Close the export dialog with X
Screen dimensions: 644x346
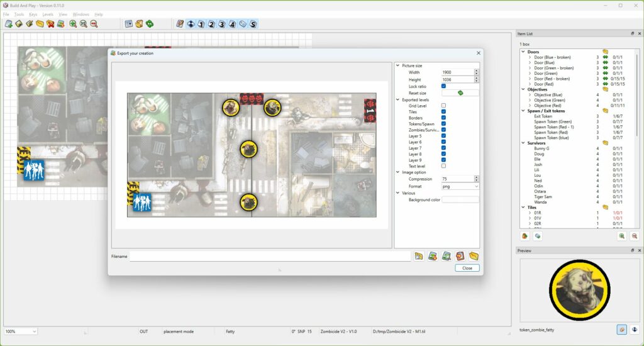click(478, 53)
